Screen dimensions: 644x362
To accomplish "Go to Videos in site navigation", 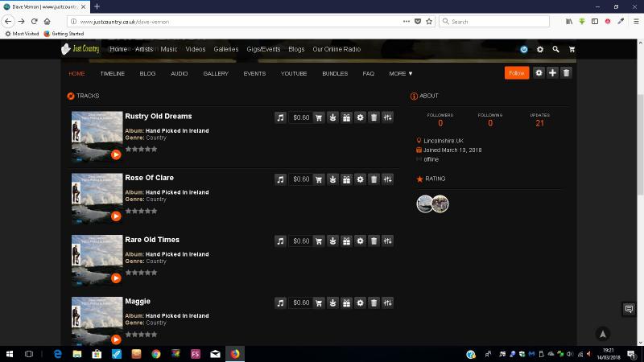I will [196, 49].
